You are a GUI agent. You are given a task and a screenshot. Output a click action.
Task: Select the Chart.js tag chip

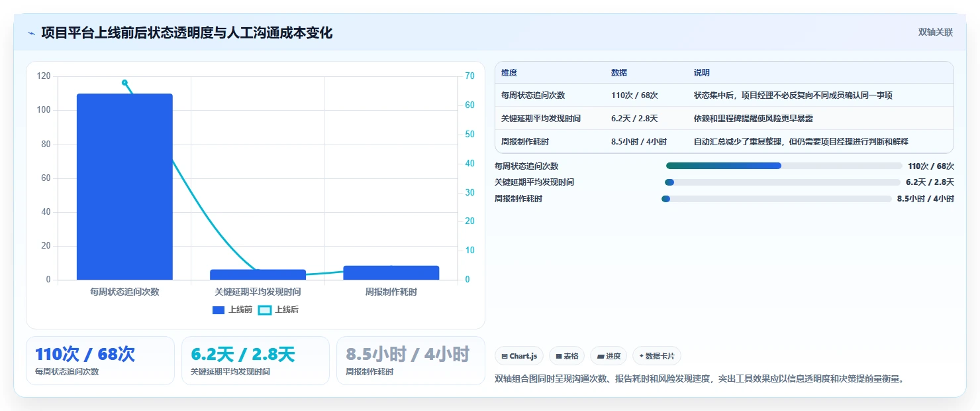pyautogui.click(x=519, y=356)
